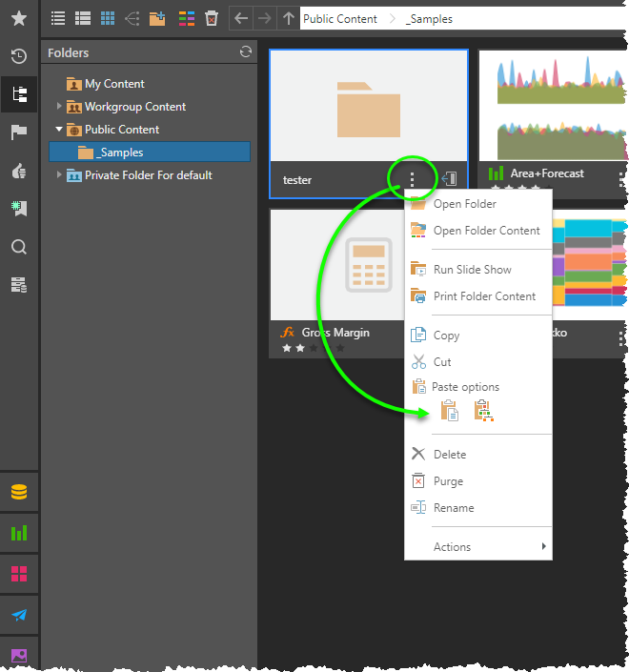The width and height of the screenshot is (629, 672).
Task: Collapse the Public Content tree node
Action: point(59,130)
